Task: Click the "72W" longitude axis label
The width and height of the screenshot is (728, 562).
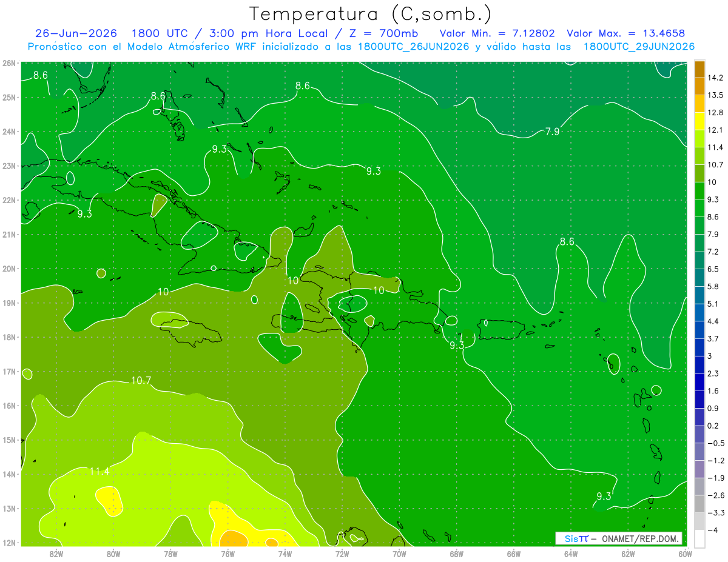Action: coord(342,553)
